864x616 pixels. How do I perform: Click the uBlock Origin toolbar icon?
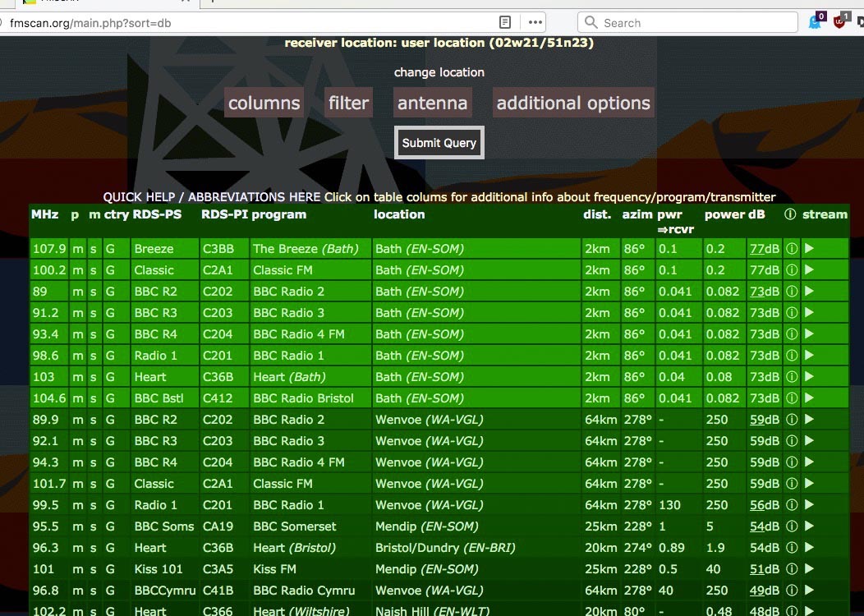(x=839, y=22)
